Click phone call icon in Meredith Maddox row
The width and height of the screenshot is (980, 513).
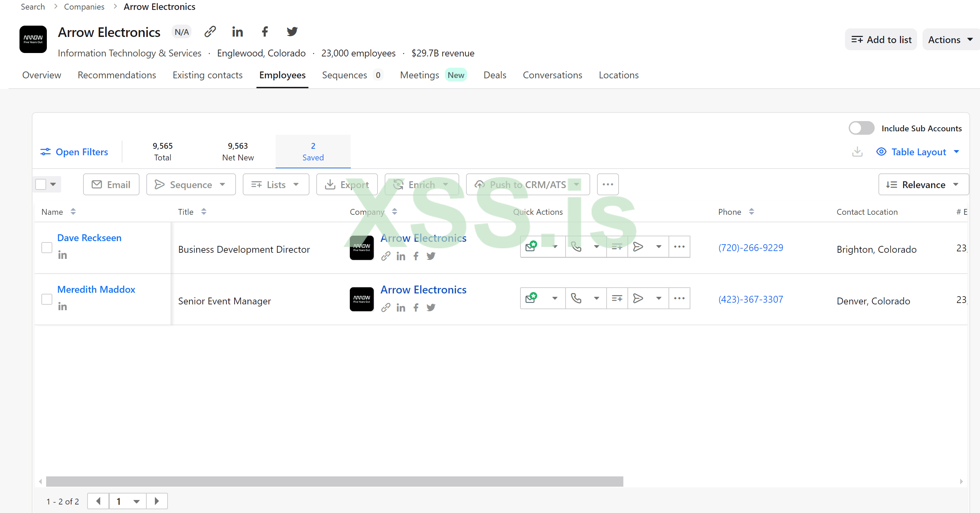point(576,298)
